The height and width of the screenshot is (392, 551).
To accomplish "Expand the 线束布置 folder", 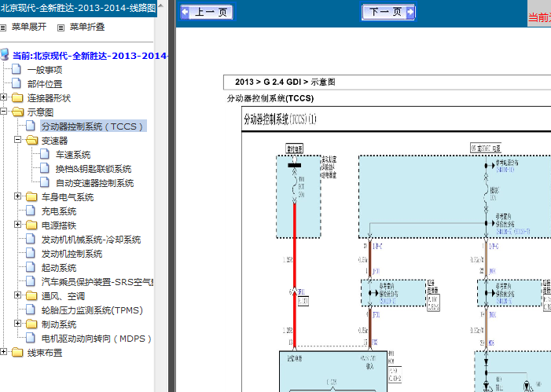I will tap(3, 351).
